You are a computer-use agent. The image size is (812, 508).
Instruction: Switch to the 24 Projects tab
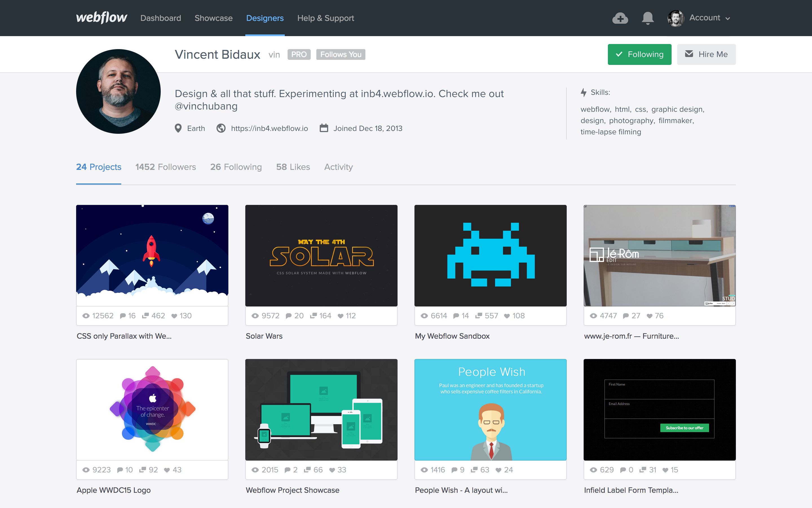pos(99,167)
